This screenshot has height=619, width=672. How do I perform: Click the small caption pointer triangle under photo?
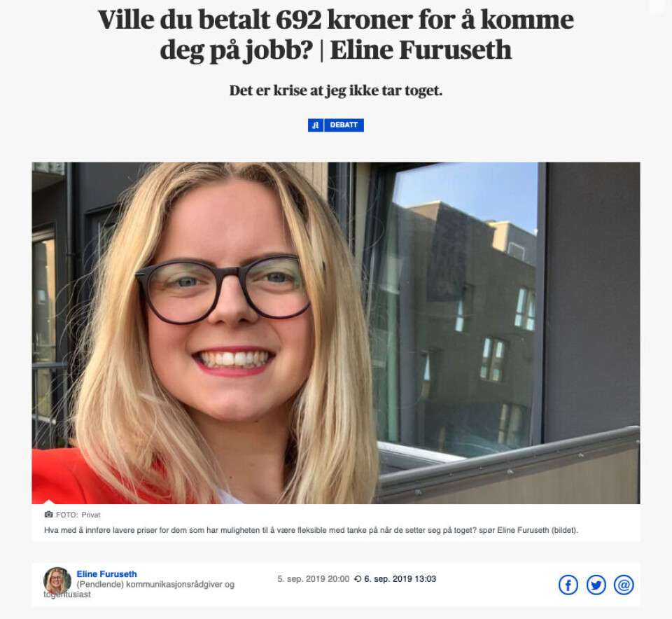click(x=49, y=501)
